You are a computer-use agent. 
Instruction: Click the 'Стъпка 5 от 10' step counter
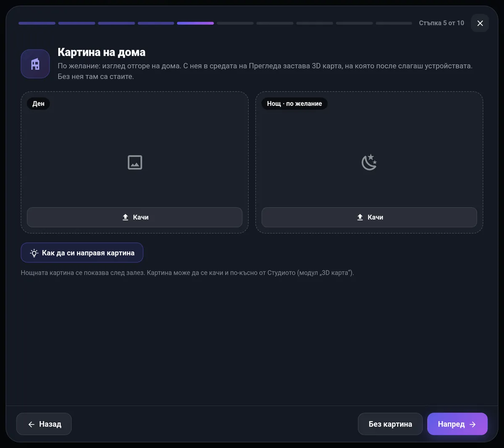[x=441, y=23]
